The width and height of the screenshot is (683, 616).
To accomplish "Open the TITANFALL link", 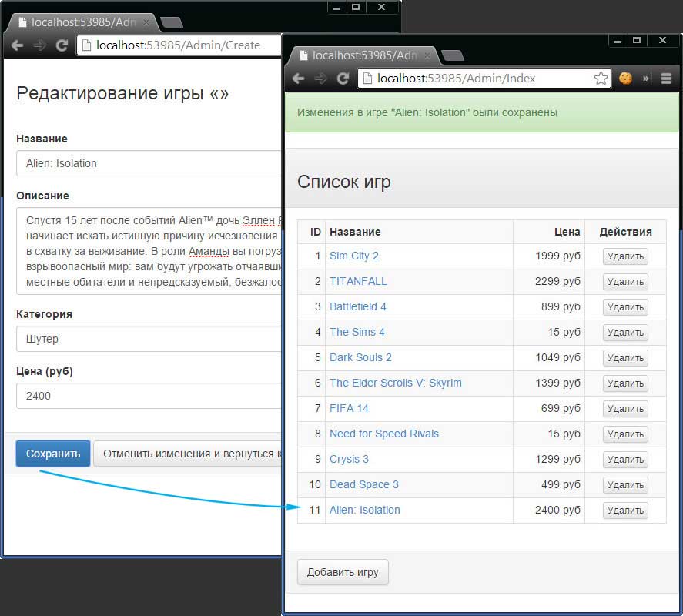I will 358,281.
